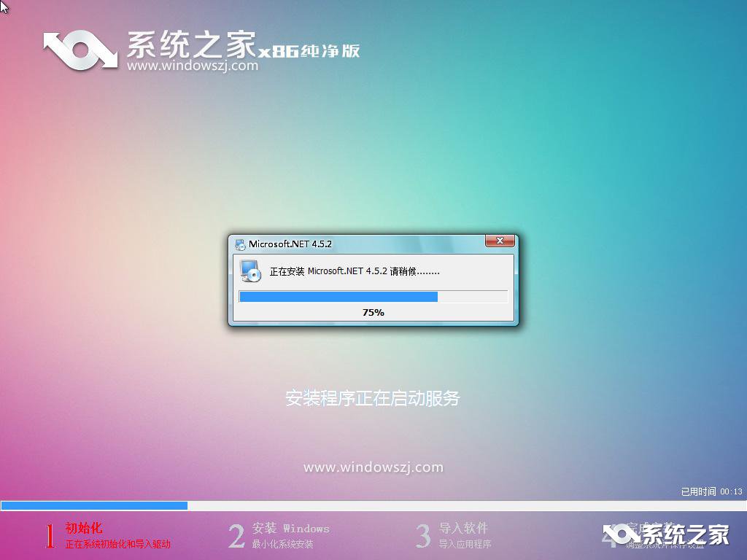The image size is (747, 560).
Task: Select the installer disc icon in dialog
Action: pos(250,271)
